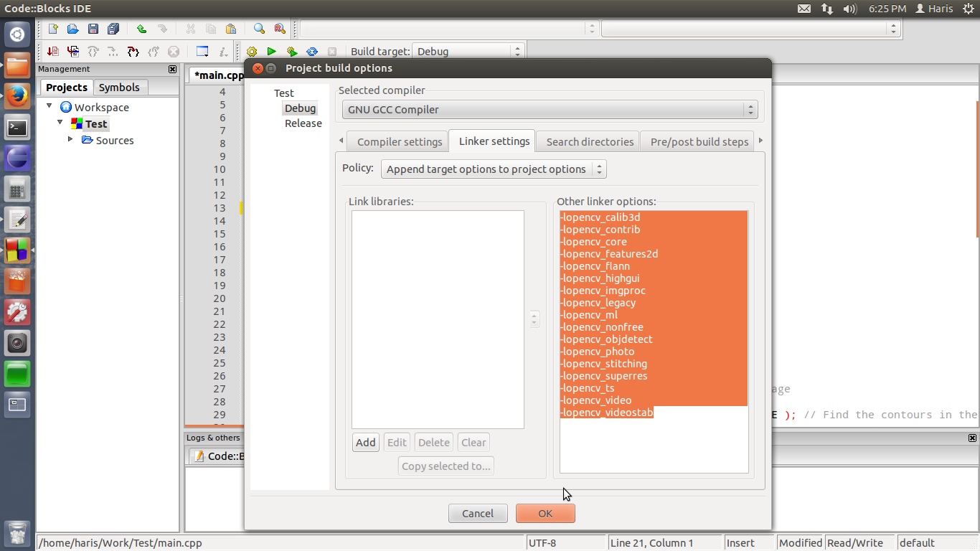Open the Policy dropdown

[494, 169]
